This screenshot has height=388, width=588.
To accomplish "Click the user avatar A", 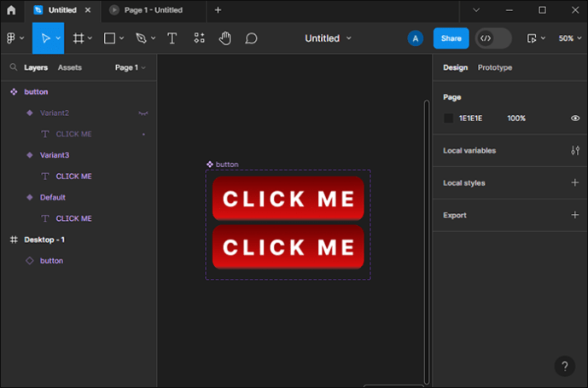I will point(415,38).
